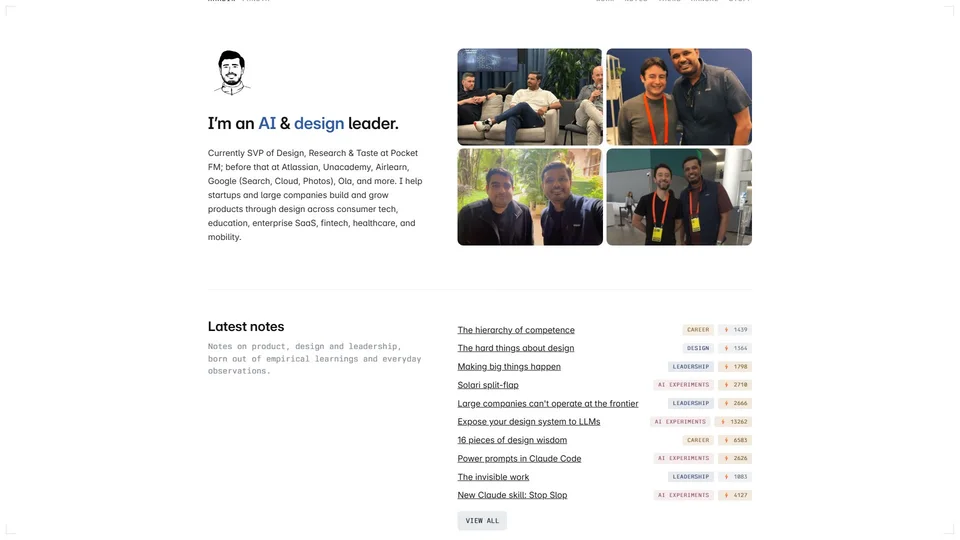Viewport: 960px width, 540px height.
Task: Click the lightning icon beside 1083
Action: click(726, 476)
